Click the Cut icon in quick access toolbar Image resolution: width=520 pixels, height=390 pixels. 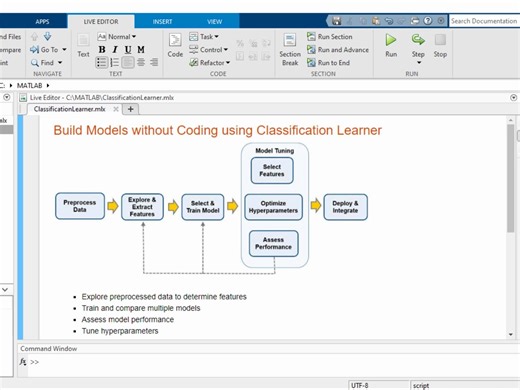(x=350, y=21)
